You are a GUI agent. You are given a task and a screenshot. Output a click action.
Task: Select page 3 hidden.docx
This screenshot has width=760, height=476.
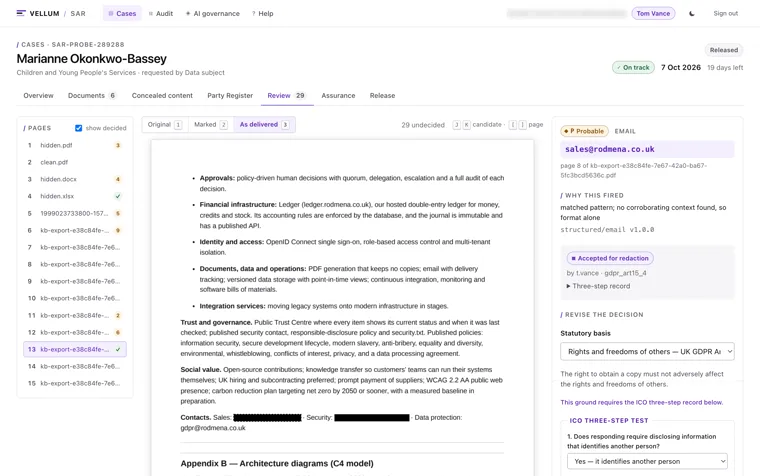[75, 179]
